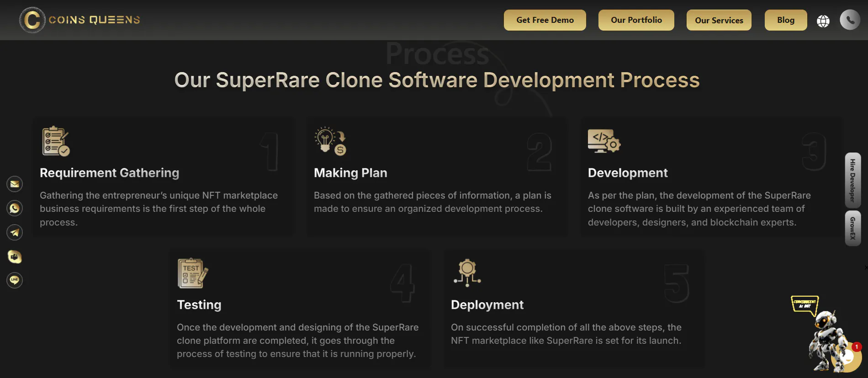Viewport: 868px width, 378px height.
Task: Click the Deployment gear icon
Action: [x=467, y=273]
